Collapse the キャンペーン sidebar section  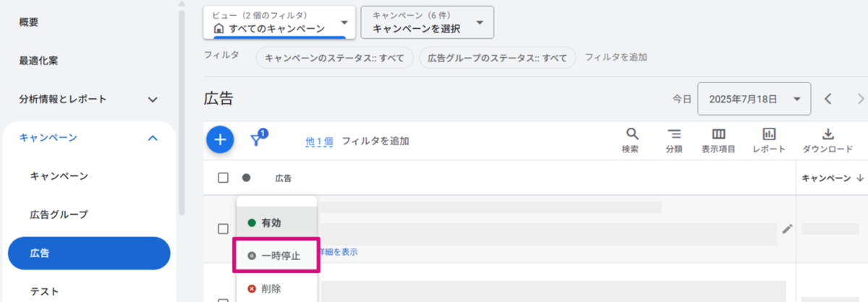coord(88,137)
